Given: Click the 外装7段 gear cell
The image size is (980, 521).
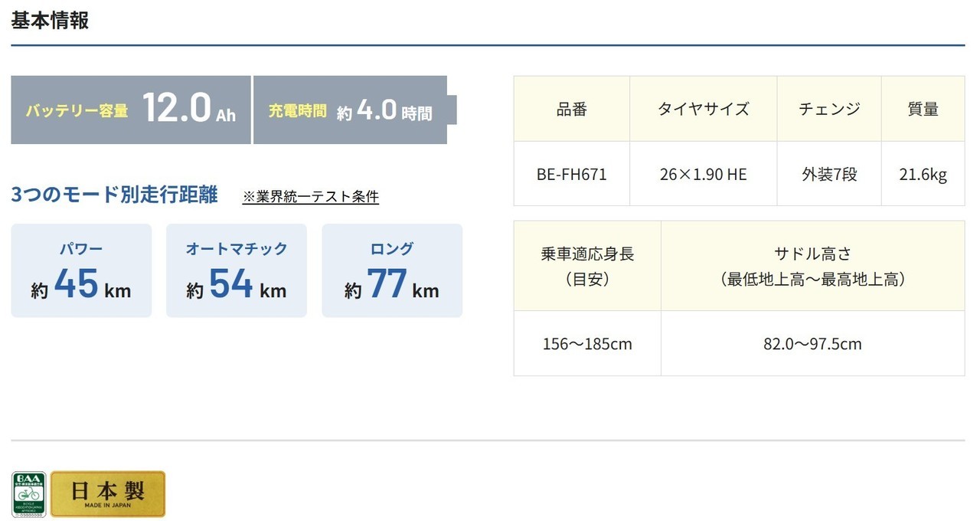Looking at the screenshot, I should point(829,174).
